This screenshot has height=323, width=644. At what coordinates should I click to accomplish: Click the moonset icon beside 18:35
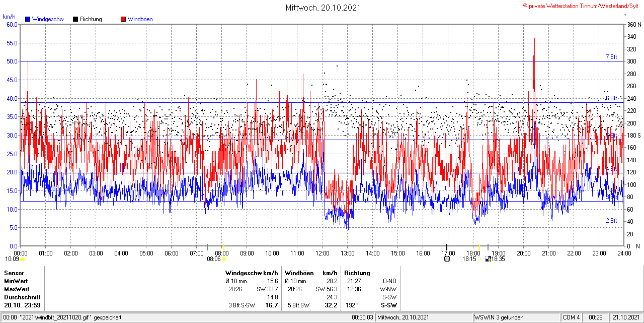pos(488,259)
